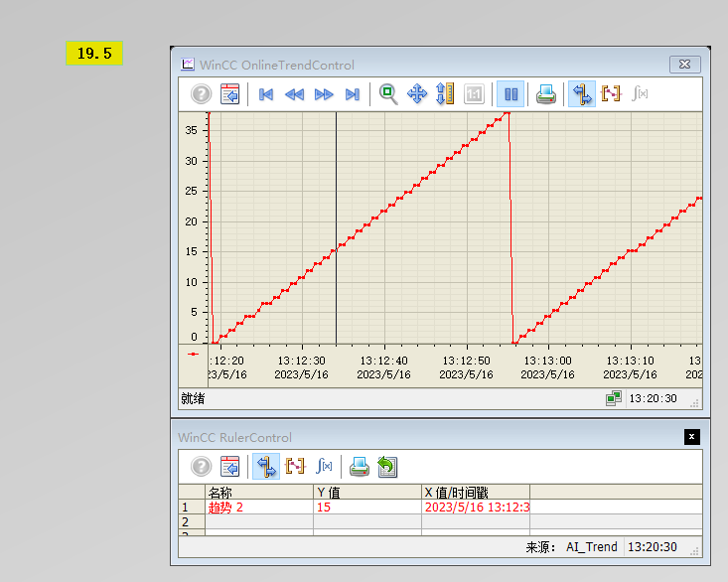Image resolution: width=728 pixels, height=582 pixels.
Task: Click the red trend legend marker below axis
Action: pos(193,355)
